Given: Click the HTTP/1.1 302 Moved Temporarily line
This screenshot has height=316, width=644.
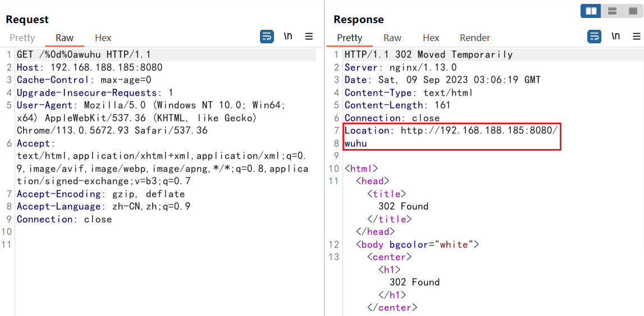Looking at the screenshot, I should [x=429, y=55].
